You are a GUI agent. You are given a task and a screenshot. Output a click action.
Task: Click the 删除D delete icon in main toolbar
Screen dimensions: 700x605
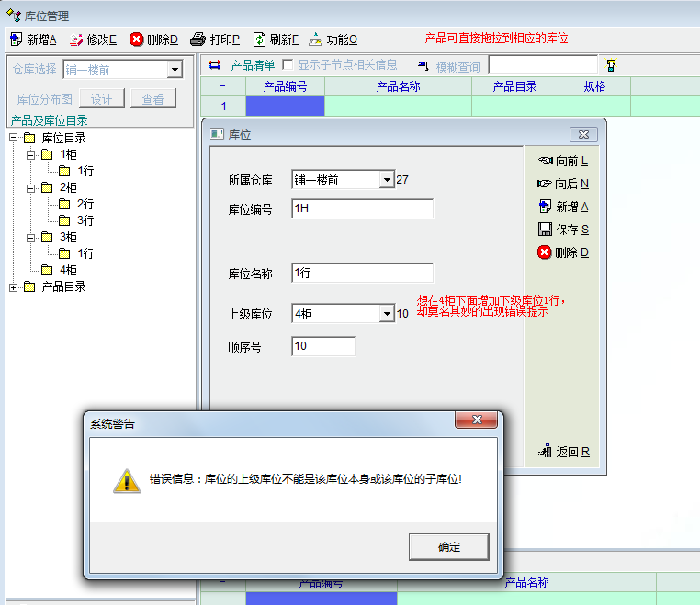(137, 39)
